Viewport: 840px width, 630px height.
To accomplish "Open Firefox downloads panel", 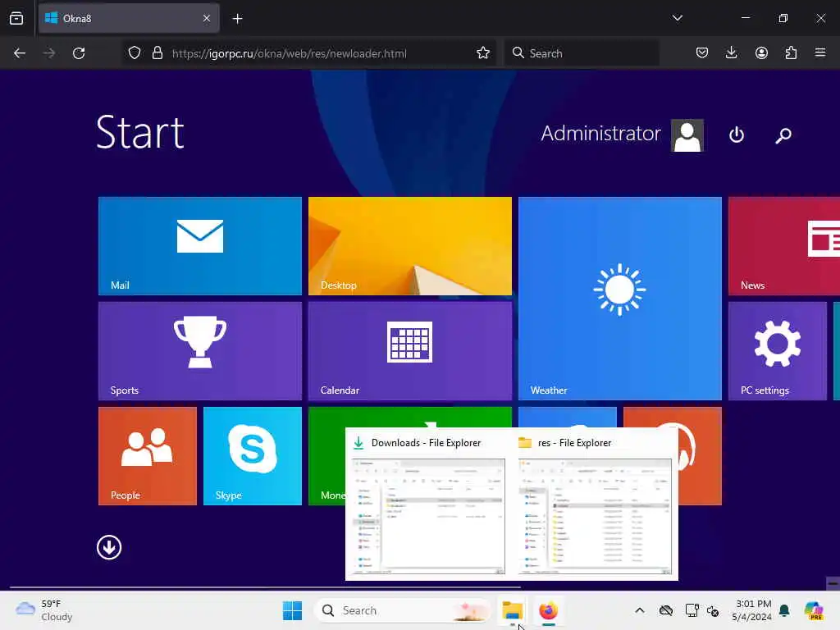I will click(x=731, y=52).
